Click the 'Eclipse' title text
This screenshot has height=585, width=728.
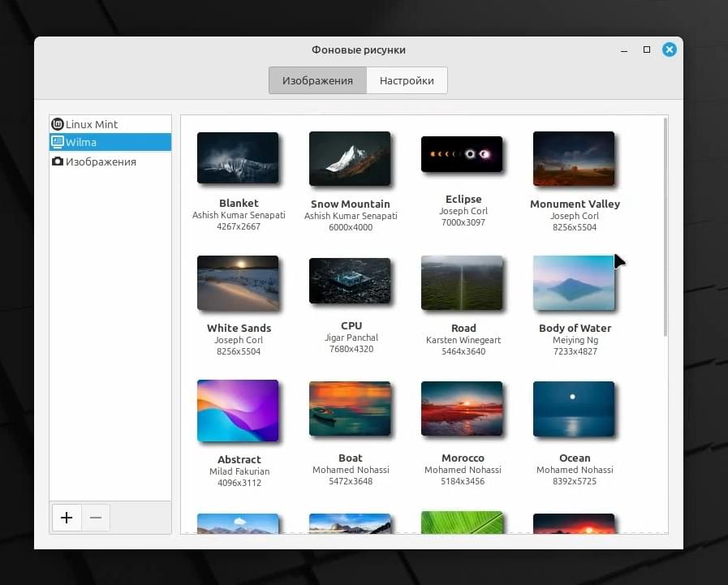click(463, 199)
